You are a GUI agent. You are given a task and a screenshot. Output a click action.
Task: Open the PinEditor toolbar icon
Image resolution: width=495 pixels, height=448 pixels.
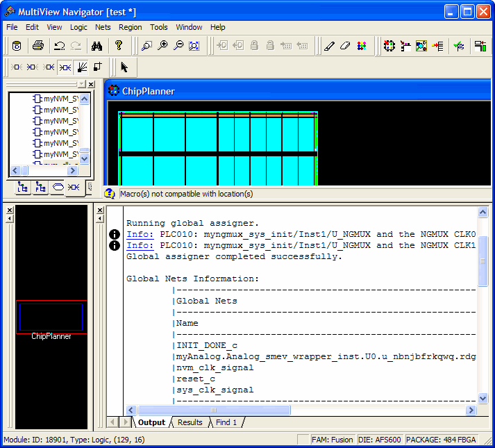click(405, 46)
